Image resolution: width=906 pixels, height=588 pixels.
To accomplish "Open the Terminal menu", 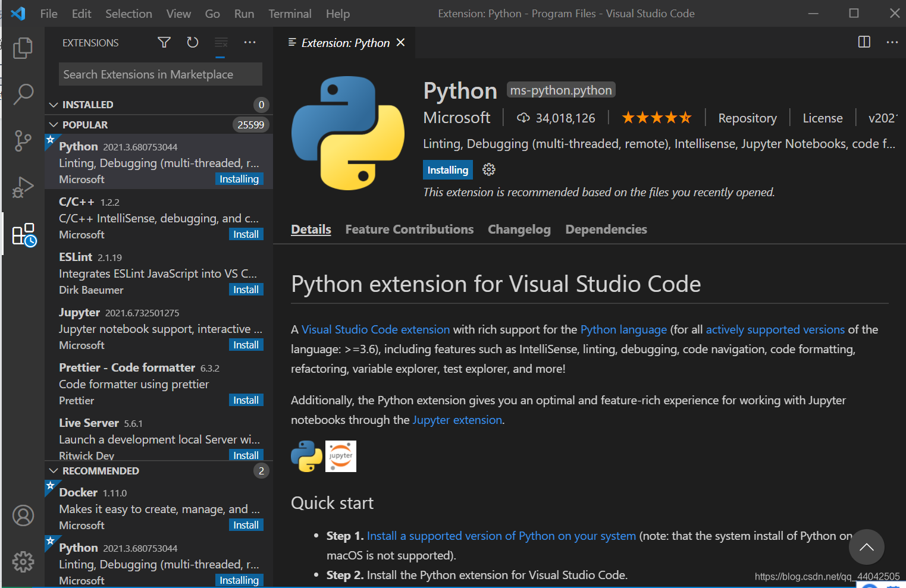I will click(x=290, y=13).
